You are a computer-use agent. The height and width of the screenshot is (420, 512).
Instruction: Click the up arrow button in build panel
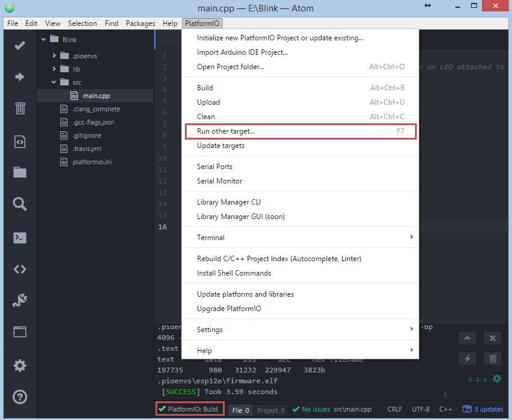467,338
